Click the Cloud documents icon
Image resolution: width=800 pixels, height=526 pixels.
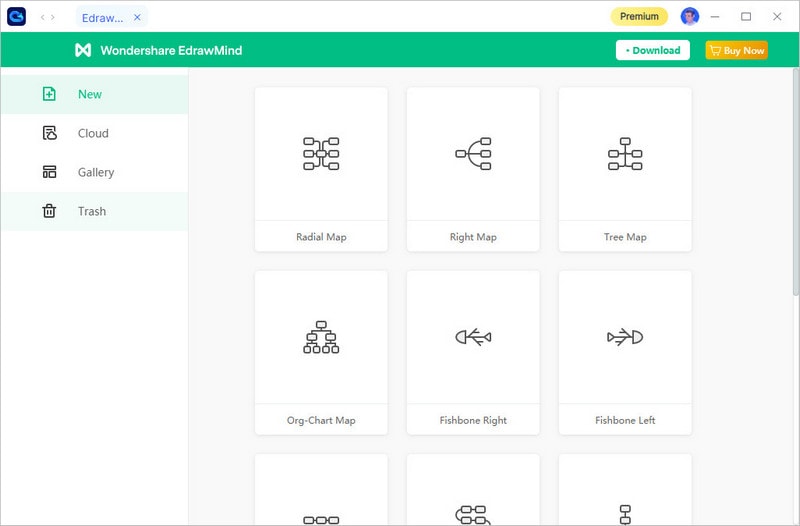point(49,133)
